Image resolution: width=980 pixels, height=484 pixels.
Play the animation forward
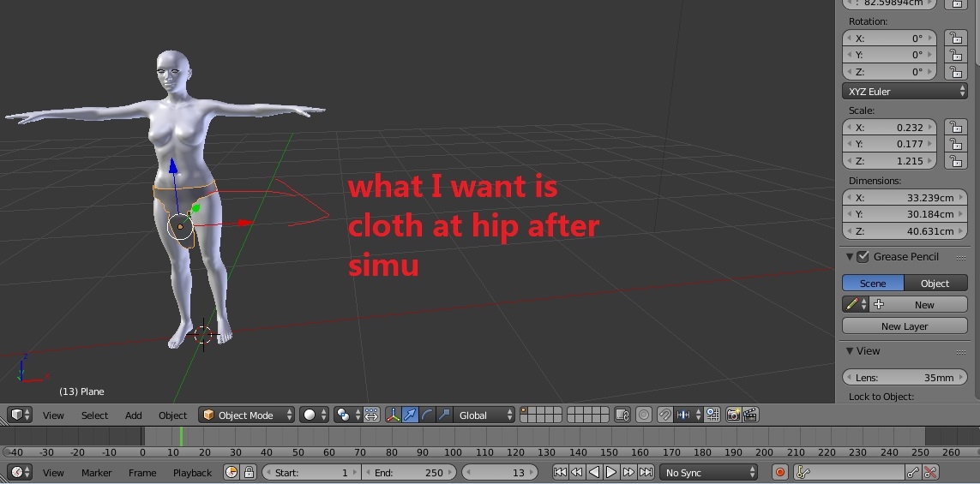point(611,472)
